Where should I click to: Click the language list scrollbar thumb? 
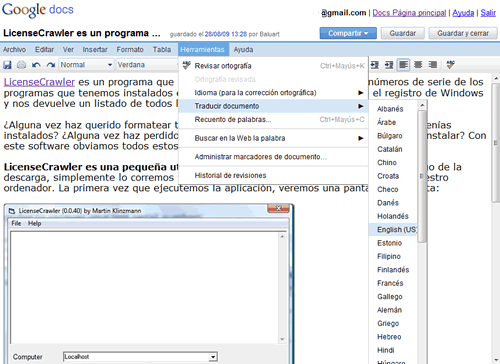click(422, 176)
